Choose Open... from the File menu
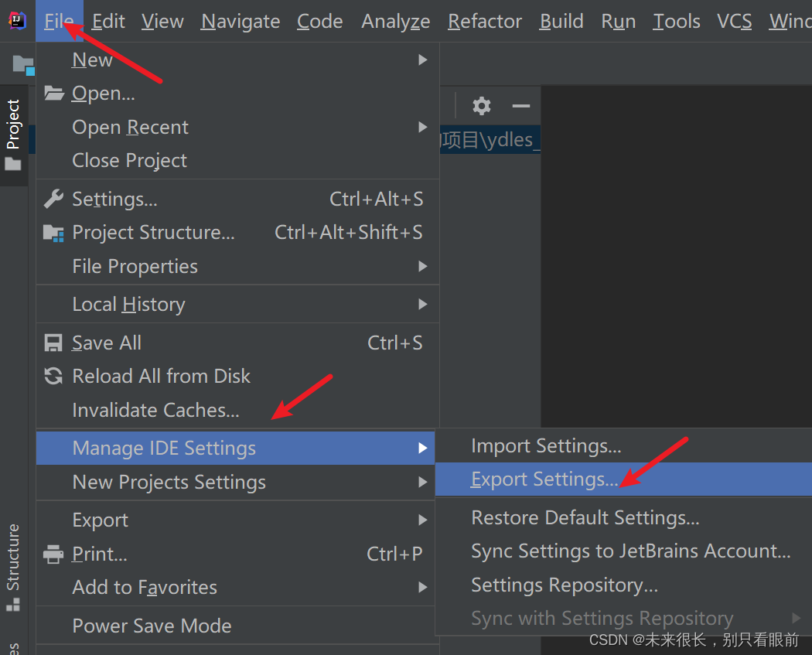The height and width of the screenshot is (655, 812). tap(237, 94)
